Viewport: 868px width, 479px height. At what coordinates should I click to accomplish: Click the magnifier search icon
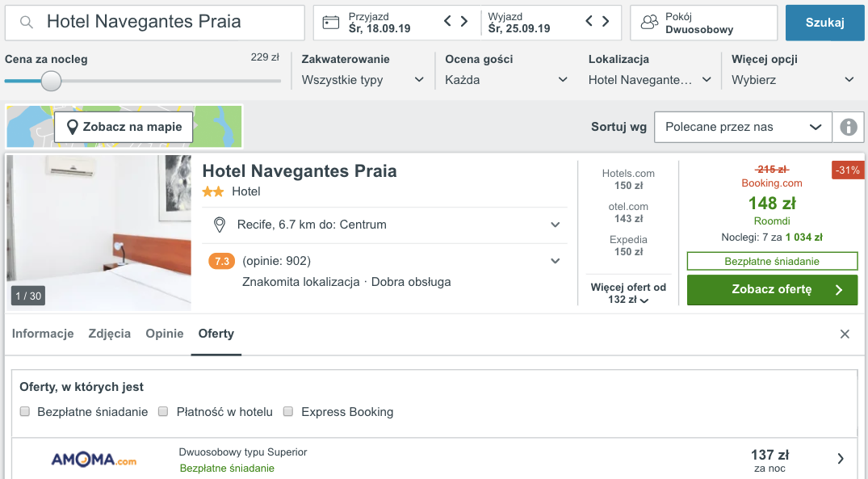click(x=26, y=23)
